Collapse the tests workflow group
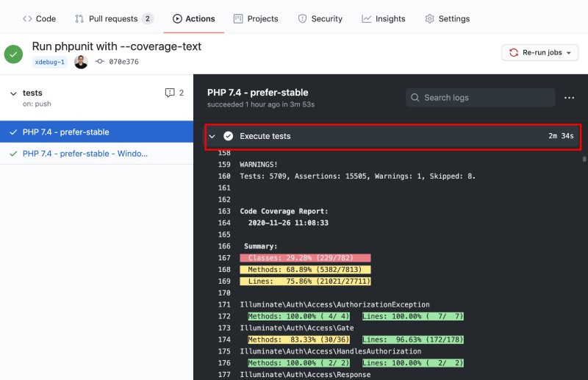 point(13,93)
